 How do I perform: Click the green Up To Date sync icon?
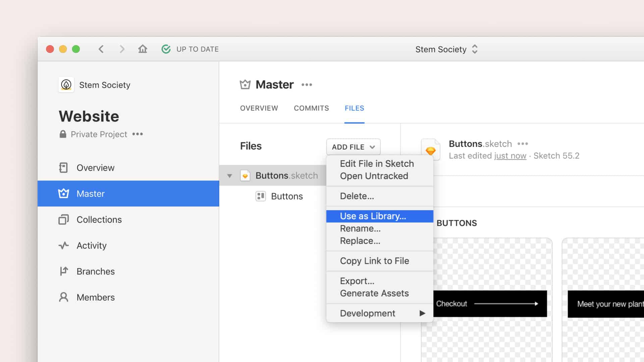point(166,49)
